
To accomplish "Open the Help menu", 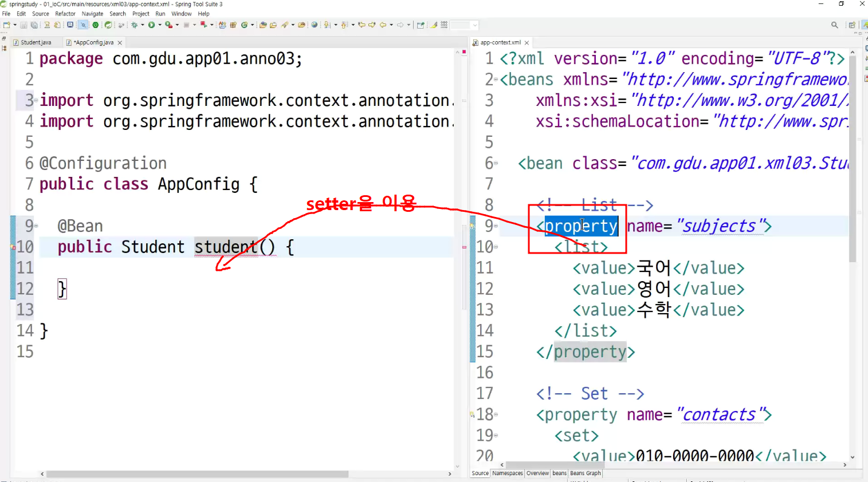I will pyautogui.click(x=203, y=14).
